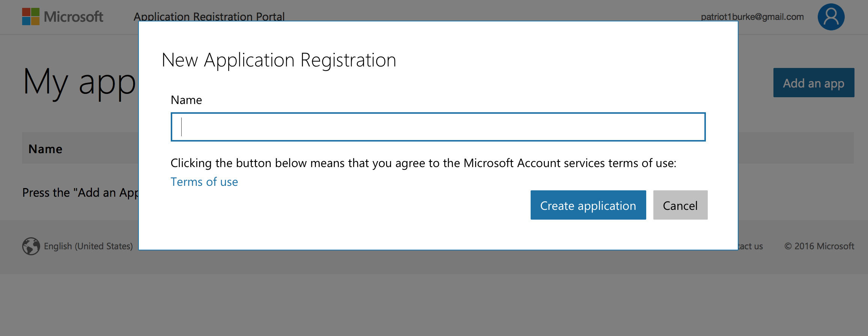
Task: Click the Press the "Add an App" hint text
Action: [80, 193]
